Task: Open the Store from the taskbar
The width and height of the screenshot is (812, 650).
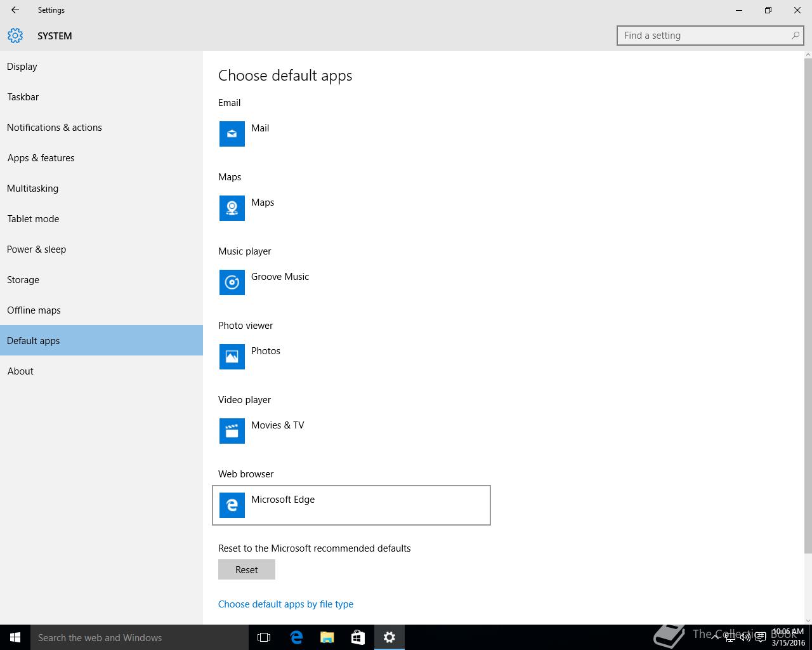Action: [x=358, y=637]
